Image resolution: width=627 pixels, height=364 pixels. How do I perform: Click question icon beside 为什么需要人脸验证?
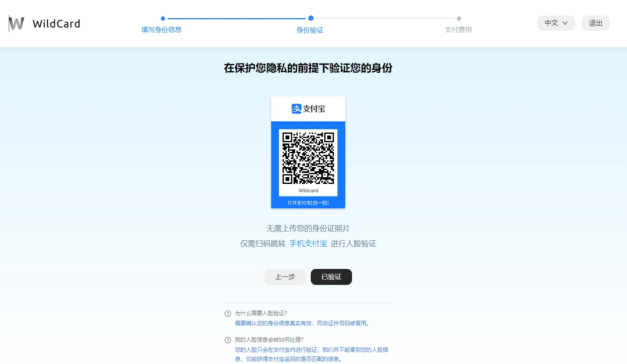point(228,314)
